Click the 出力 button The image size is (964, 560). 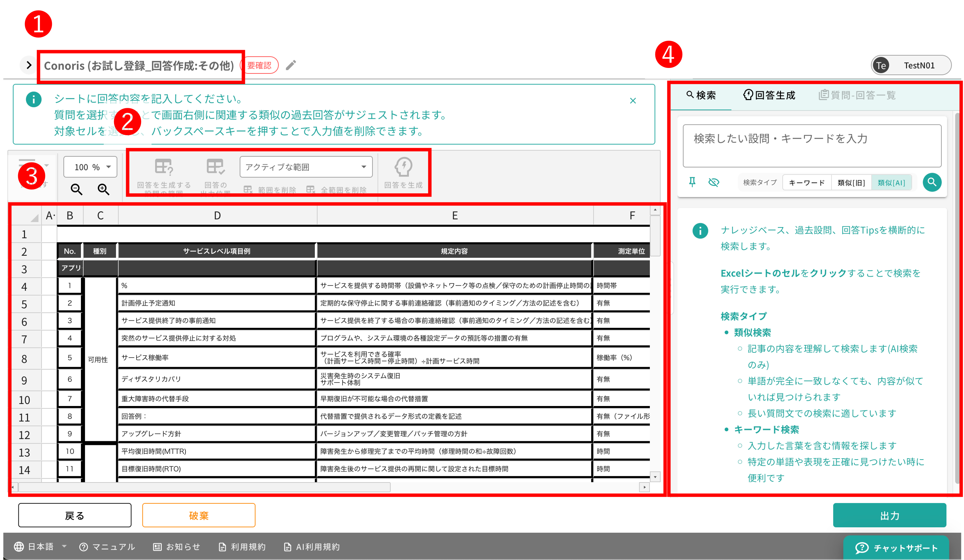[x=890, y=515]
